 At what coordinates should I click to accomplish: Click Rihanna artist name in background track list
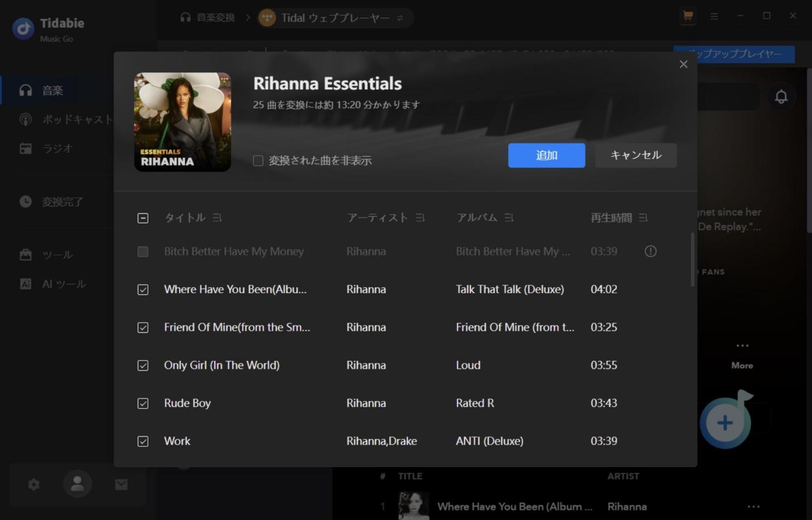coord(627,506)
